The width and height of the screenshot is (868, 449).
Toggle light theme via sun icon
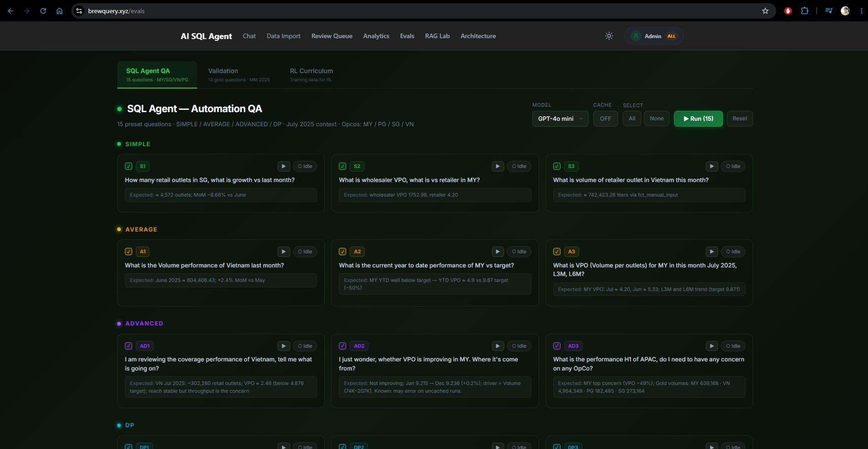pyautogui.click(x=609, y=36)
